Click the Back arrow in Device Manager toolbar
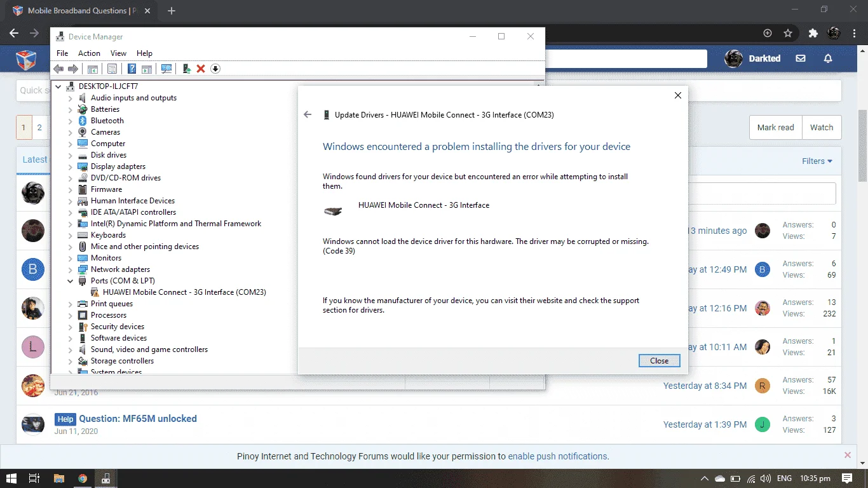This screenshot has height=488, width=868. 58,69
